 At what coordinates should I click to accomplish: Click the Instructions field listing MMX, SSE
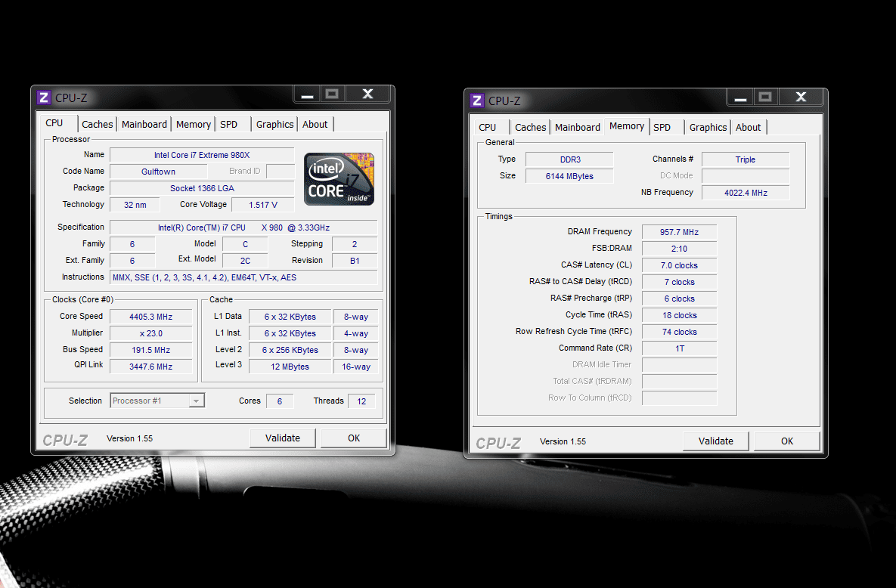[243, 277]
